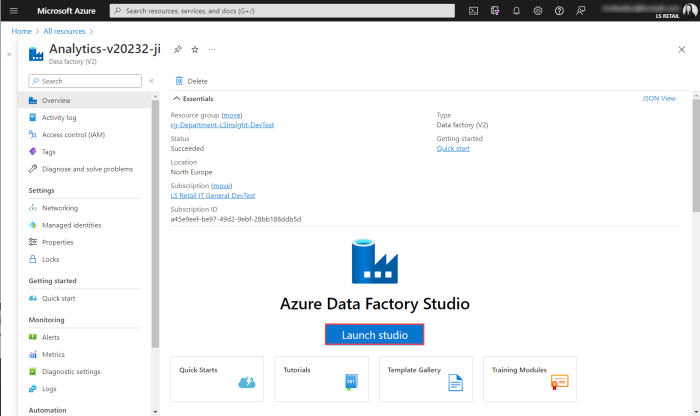The height and width of the screenshot is (416, 700).
Task: Delete the data factory resource
Action: point(191,80)
